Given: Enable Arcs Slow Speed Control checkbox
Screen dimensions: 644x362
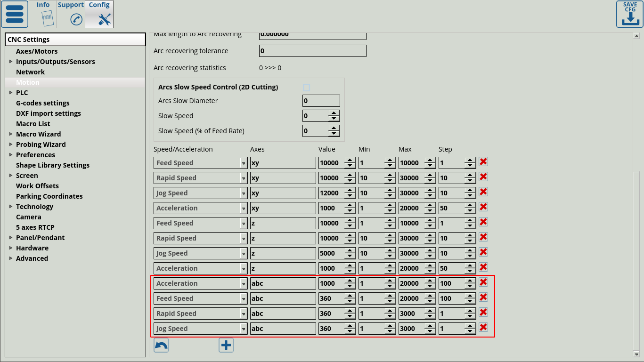Looking at the screenshot, I should coord(307,88).
